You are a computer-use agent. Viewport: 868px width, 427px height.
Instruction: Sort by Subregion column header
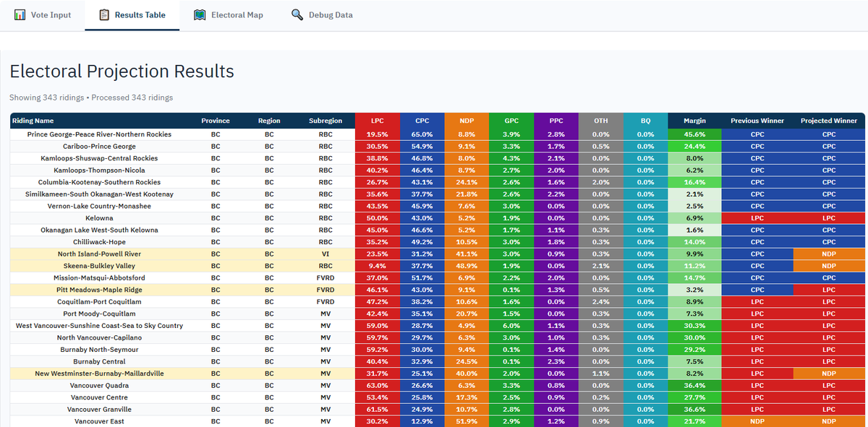325,121
